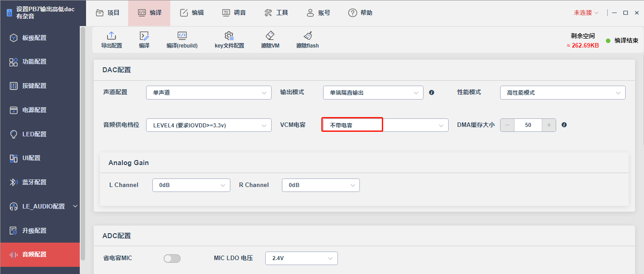Open LED配置 in the sidebar

[40, 134]
